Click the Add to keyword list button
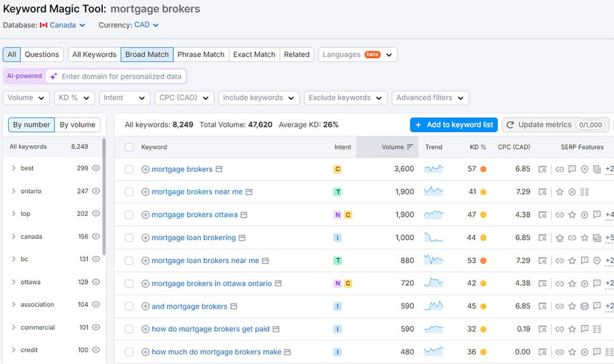This screenshot has width=614, height=364. [x=454, y=125]
